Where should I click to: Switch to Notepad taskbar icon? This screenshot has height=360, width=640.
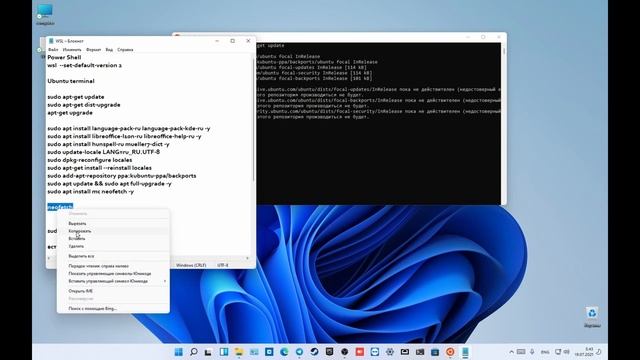tap(465, 352)
